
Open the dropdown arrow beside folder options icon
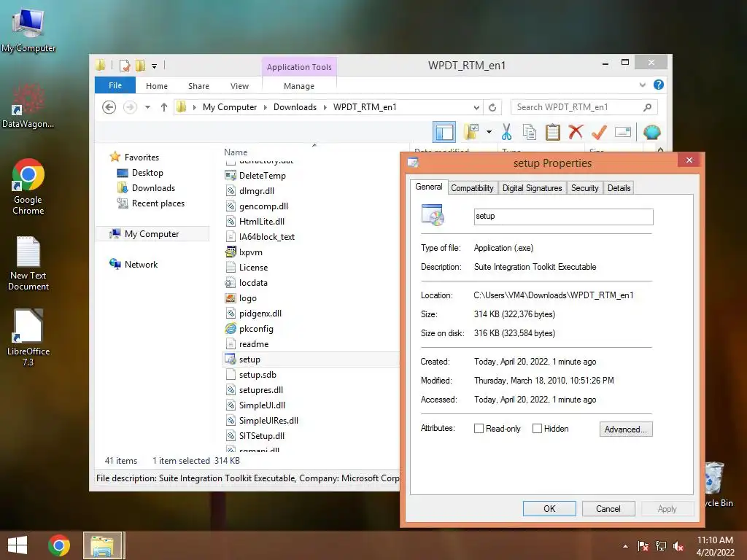(489, 132)
